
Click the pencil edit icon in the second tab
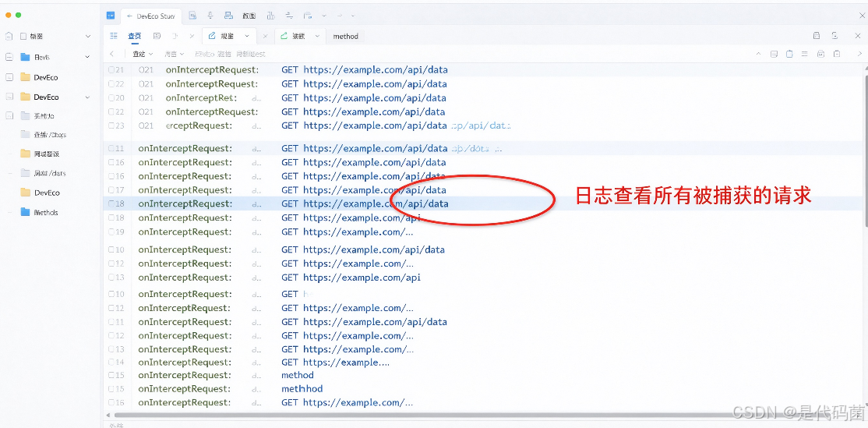coord(211,36)
